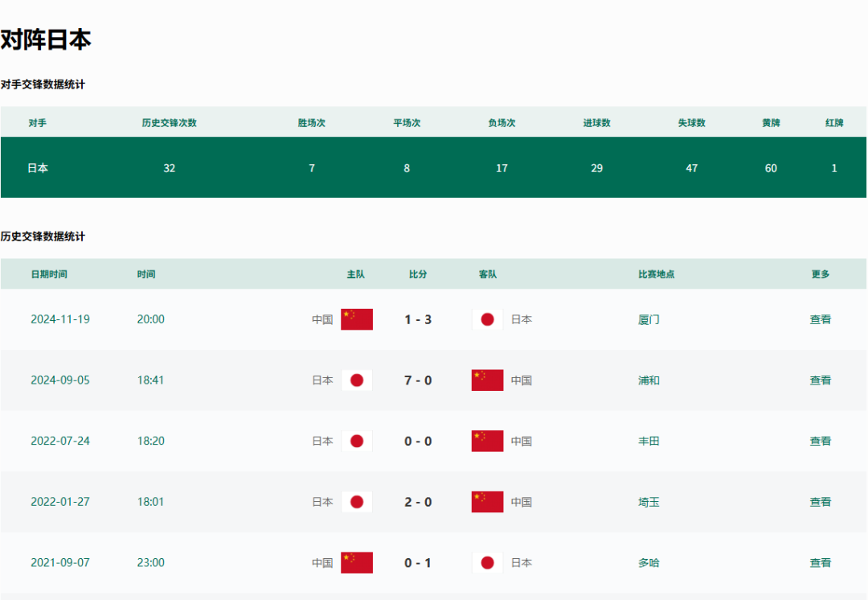Screen dimensions: 868x600
Task: Click 日本 opponent name in the green stats row
Action: [x=38, y=168]
